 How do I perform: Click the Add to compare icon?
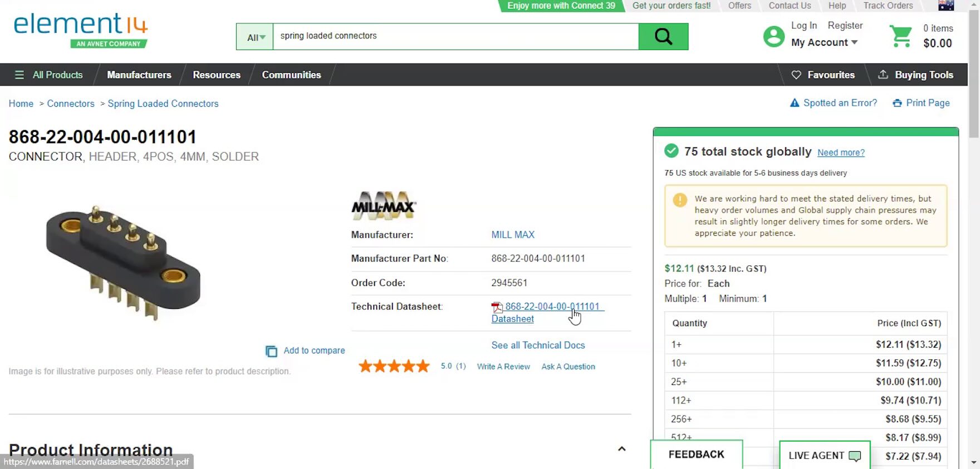pos(271,351)
